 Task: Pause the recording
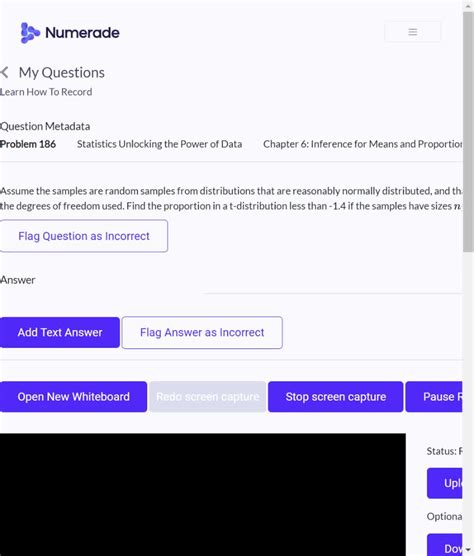[x=434, y=397]
